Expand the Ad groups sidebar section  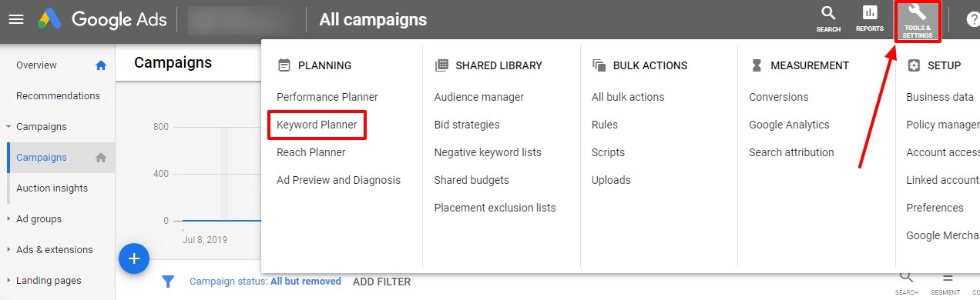click(x=8, y=219)
